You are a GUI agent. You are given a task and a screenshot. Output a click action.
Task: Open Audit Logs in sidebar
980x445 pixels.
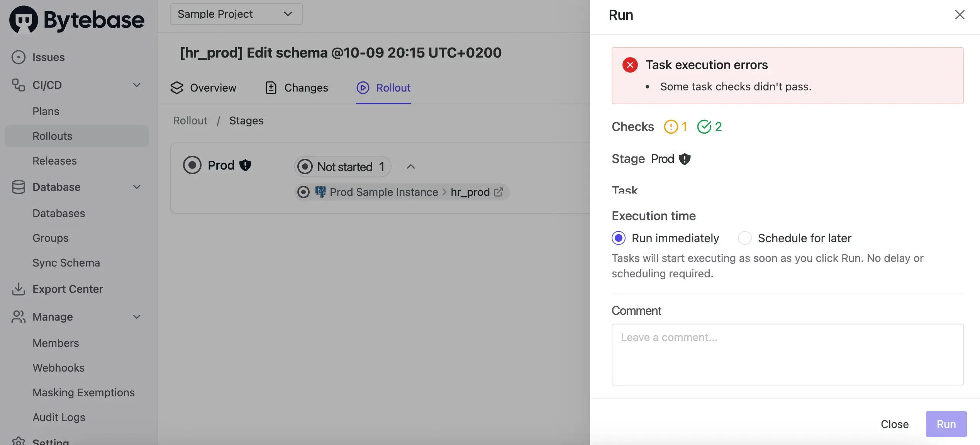point(59,417)
